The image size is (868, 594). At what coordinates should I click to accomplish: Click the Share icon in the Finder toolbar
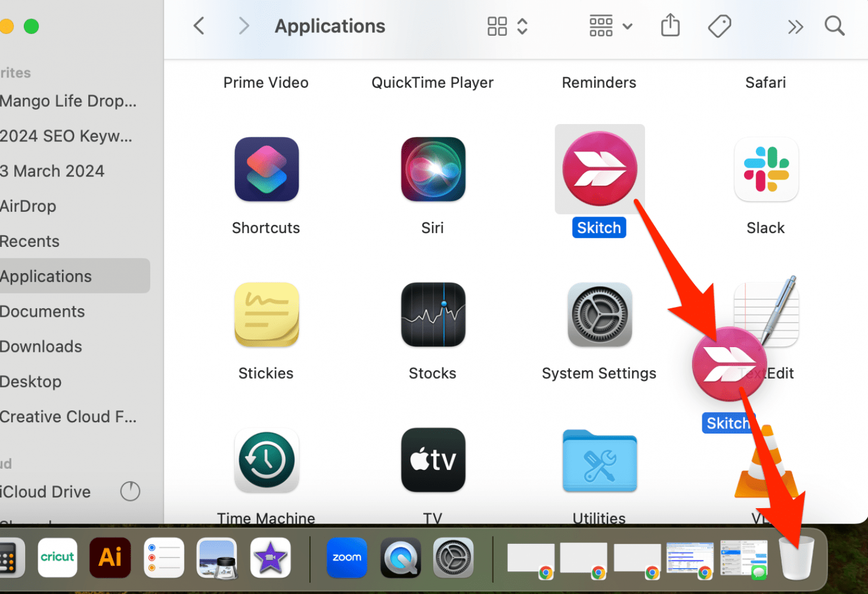[x=670, y=26]
